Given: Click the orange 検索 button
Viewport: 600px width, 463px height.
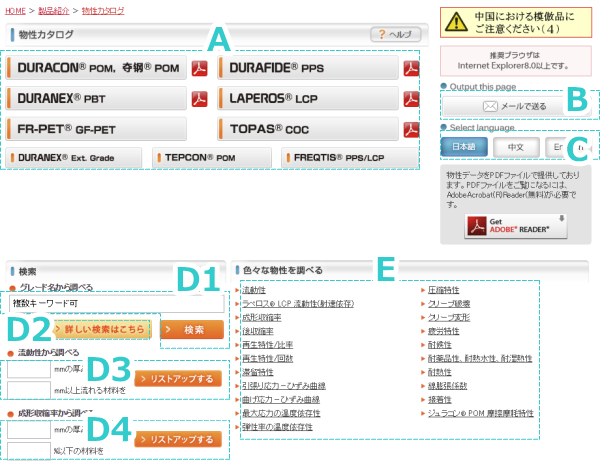Looking at the screenshot, I should point(192,329).
